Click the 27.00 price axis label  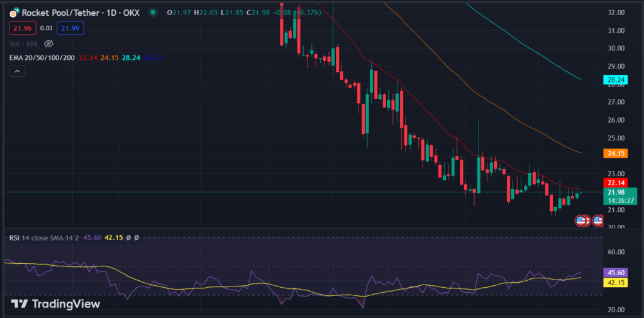(616, 102)
